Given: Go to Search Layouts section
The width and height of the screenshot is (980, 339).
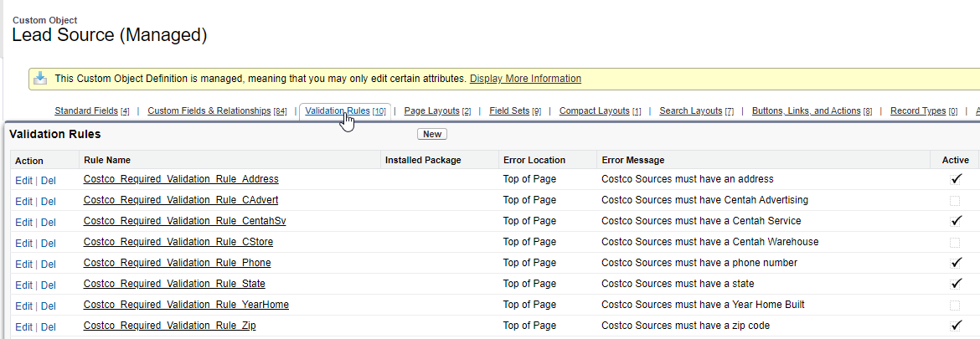Looking at the screenshot, I should tap(691, 111).
